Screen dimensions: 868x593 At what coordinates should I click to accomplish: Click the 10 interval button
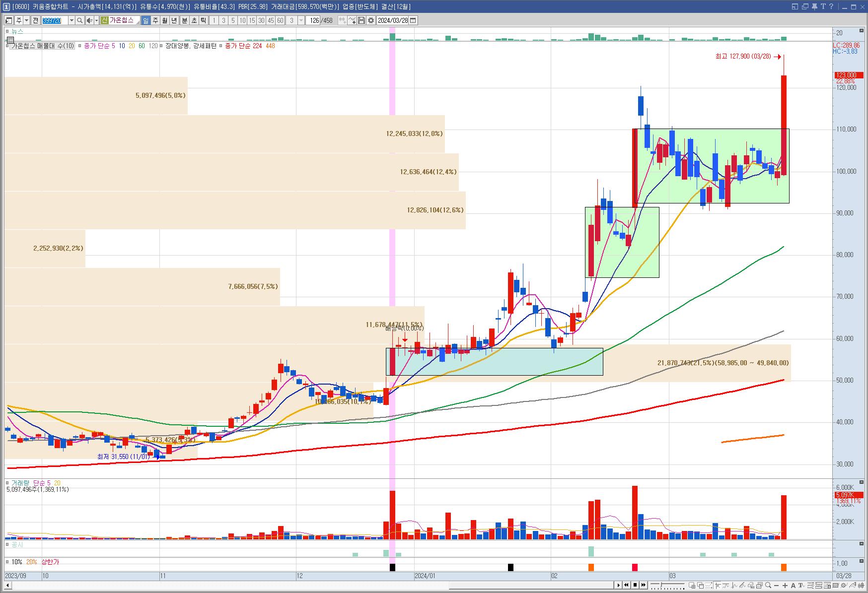click(x=242, y=20)
